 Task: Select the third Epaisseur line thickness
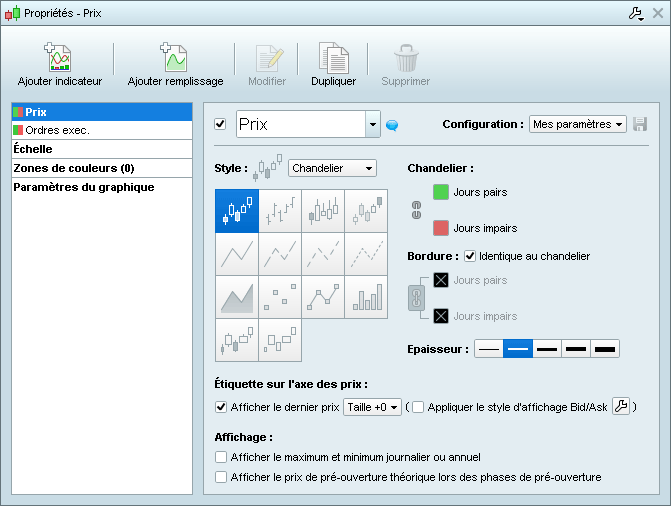click(547, 349)
